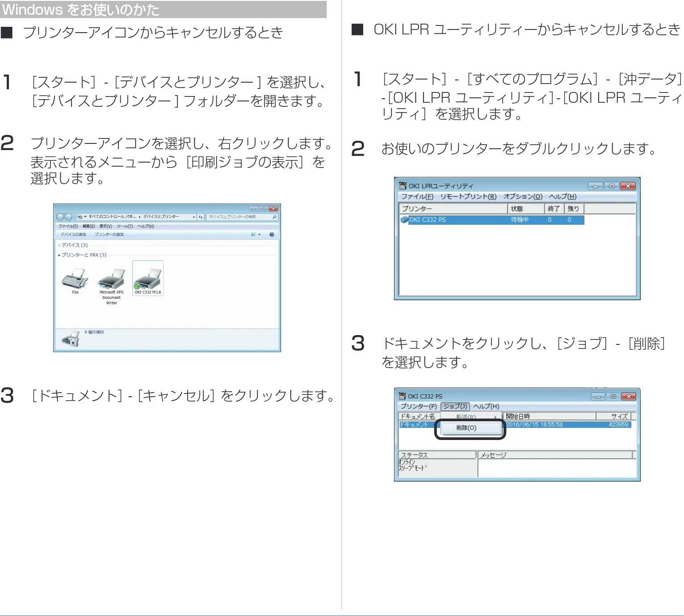Expand the デバイス (3) group
The width and height of the screenshot is (684, 616).
coord(59,245)
